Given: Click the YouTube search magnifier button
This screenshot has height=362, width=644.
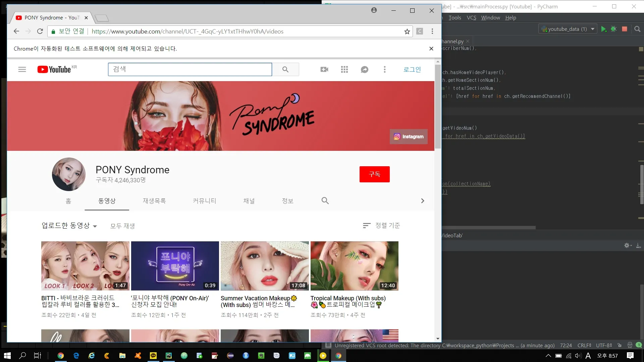Looking at the screenshot, I should (x=285, y=69).
